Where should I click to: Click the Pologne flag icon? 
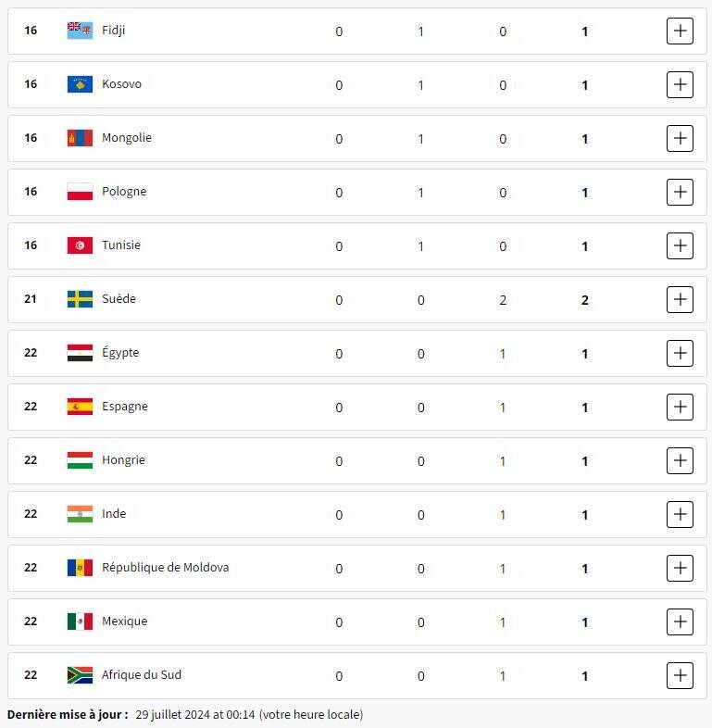(x=80, y=192)
